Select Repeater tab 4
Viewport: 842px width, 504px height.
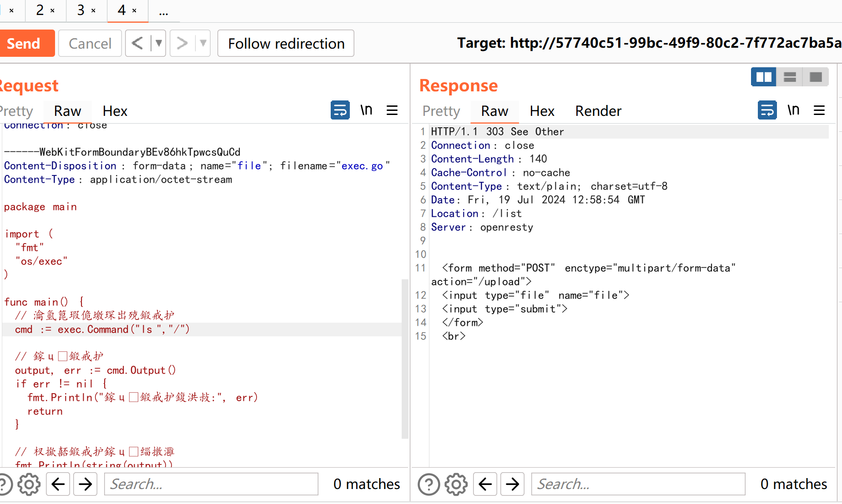tap(121, 10)
